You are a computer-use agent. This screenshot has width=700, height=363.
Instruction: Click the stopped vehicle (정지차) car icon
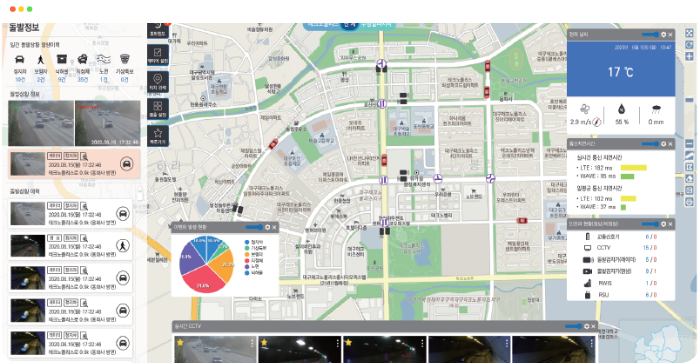click(19, 60)
